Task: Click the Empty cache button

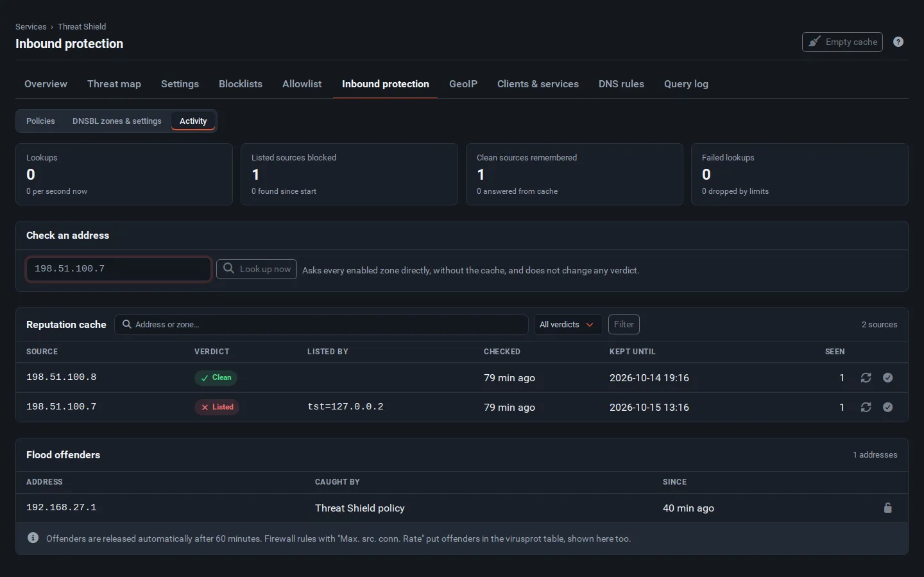Action: point(843,42)
